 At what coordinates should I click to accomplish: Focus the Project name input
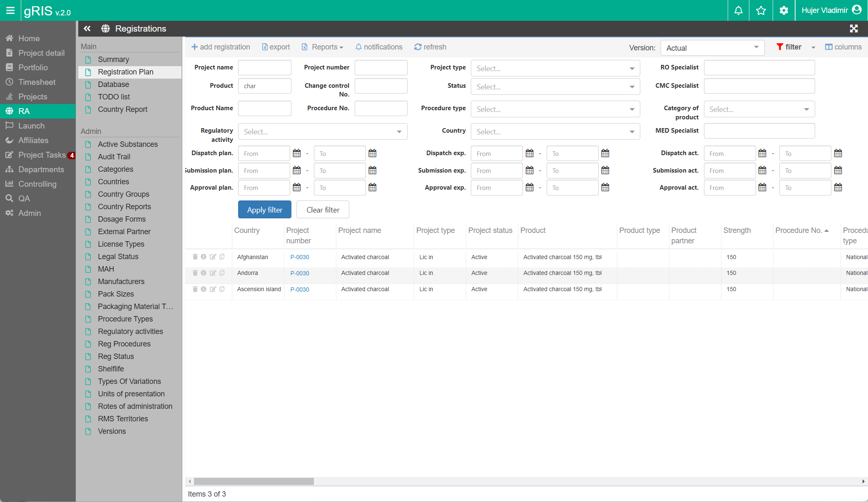[x=265, y=67]
